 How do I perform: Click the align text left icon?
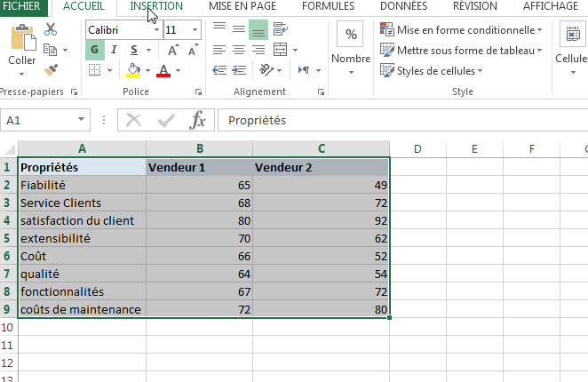click(219, 50)
